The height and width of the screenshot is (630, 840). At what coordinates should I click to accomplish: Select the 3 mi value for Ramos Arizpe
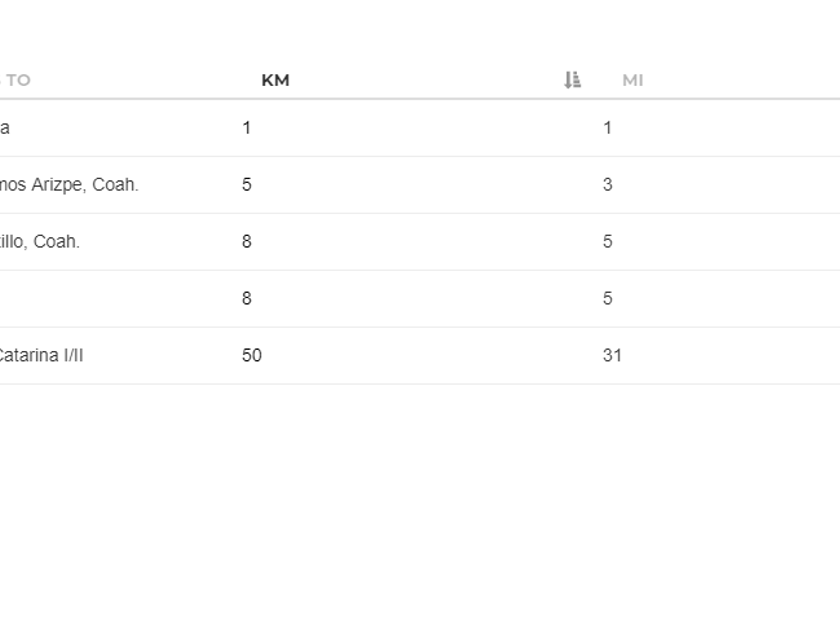(607, 185)
